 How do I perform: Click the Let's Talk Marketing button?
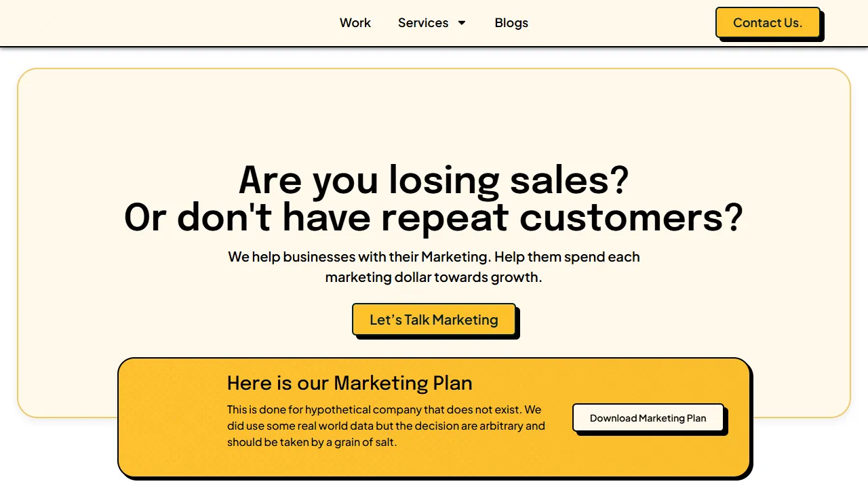pyautogui.click(x=434, y=320)
